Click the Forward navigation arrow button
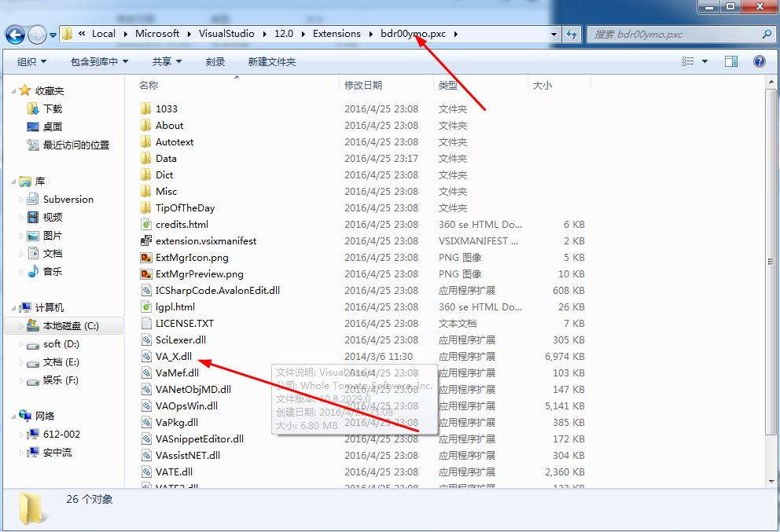780x532 pixels. (37, 35)
